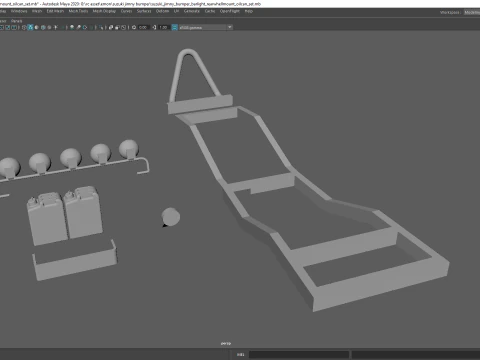480x360 pixels.
Task: Toggle the MEL script language label
Action: 240,354
